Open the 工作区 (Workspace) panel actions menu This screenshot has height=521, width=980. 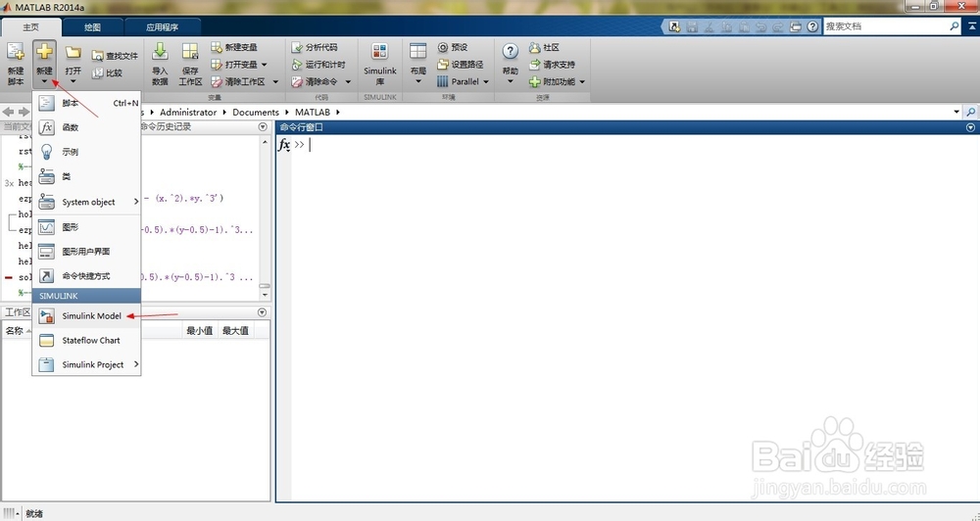(x=262, y=312)
